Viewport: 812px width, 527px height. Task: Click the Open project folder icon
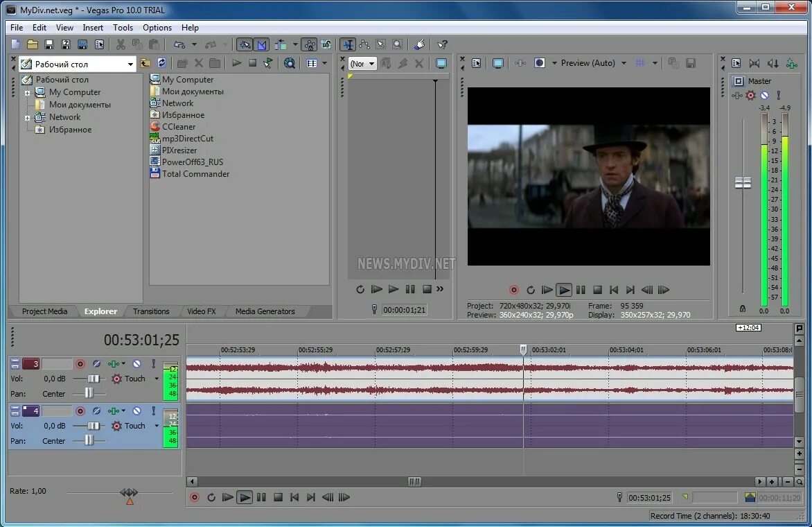(32, 44)
